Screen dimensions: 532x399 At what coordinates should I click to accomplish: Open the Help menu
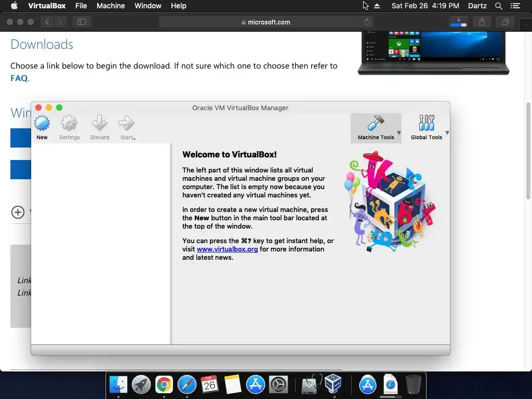pyautogui.click(x=179, y=6)
